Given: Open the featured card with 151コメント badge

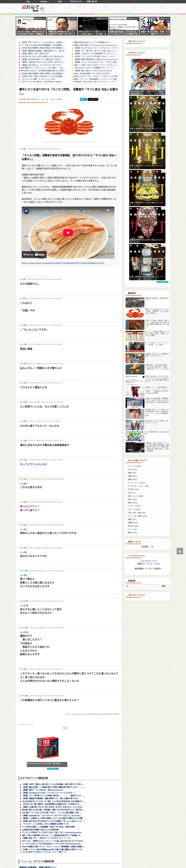Looking at the screenshot, I should 31,26.
